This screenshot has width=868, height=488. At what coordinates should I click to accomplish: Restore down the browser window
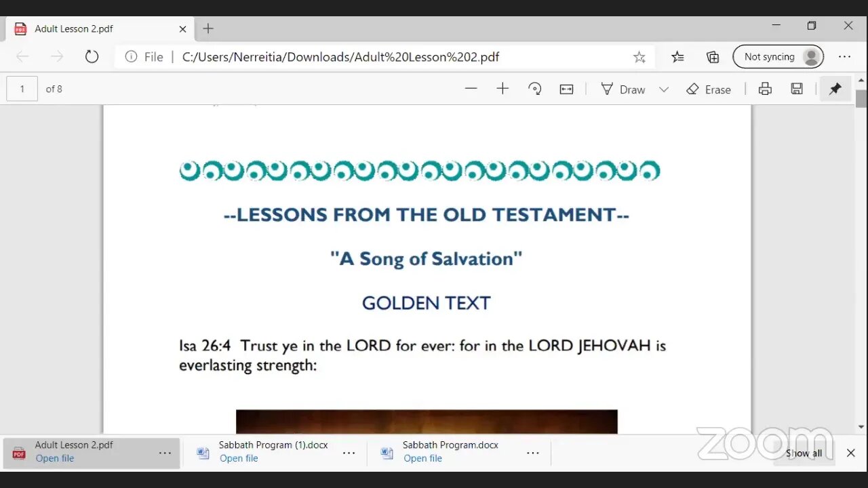pyautogui.click(x=812, y=26)
